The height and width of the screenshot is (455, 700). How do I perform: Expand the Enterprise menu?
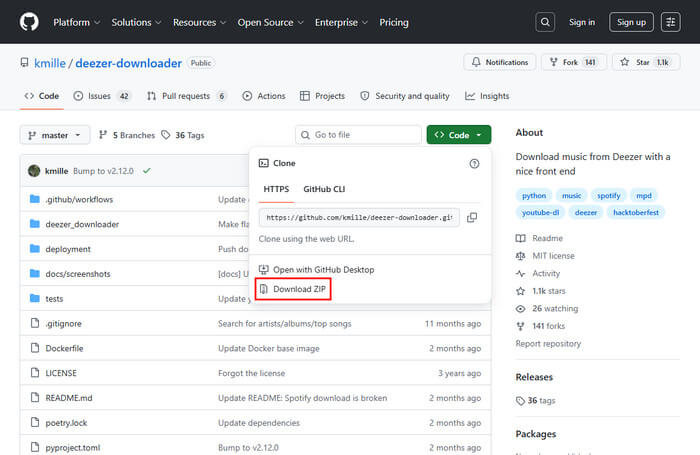pos(341,22)
